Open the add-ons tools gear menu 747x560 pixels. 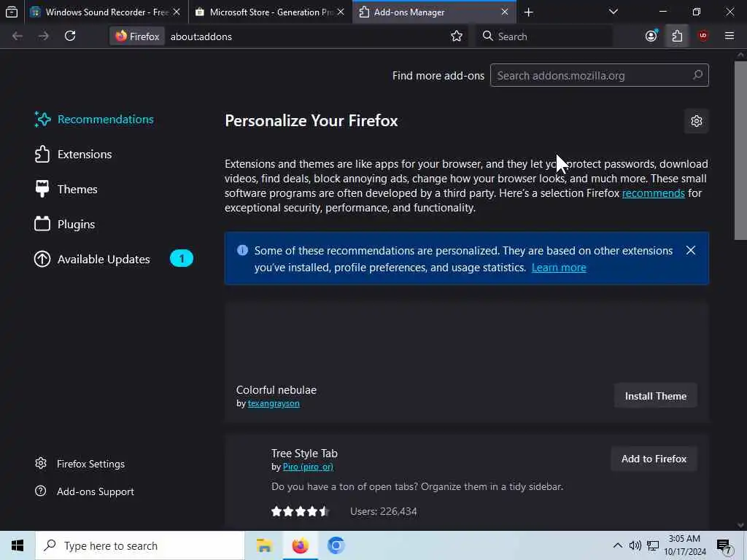click(697, 121)
